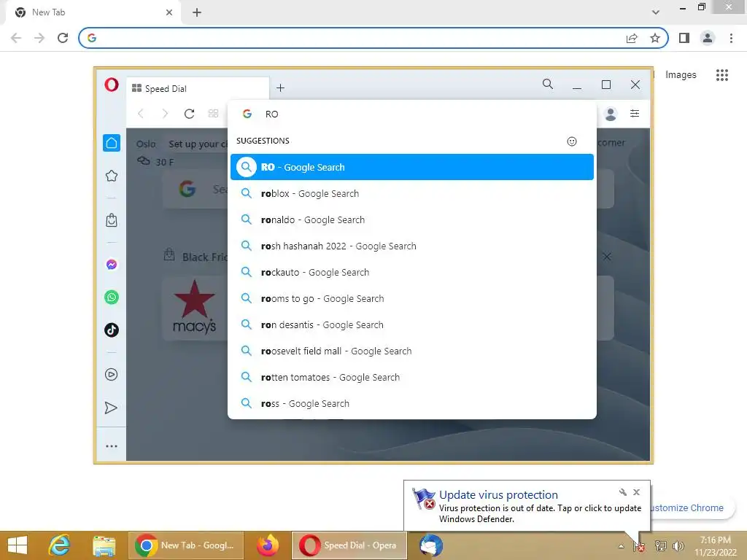Open Messenger in the Opera sidebar
747x560 pixels.
tap(112, 264)
